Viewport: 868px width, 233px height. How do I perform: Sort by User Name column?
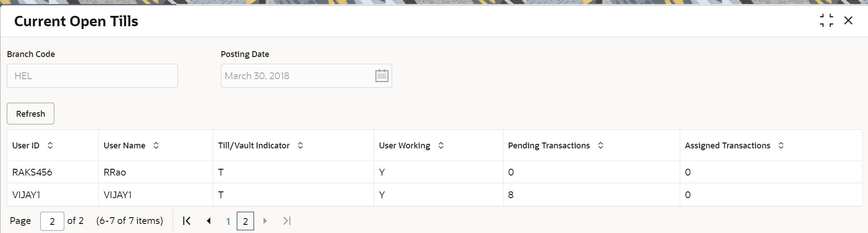click(156, 145)
